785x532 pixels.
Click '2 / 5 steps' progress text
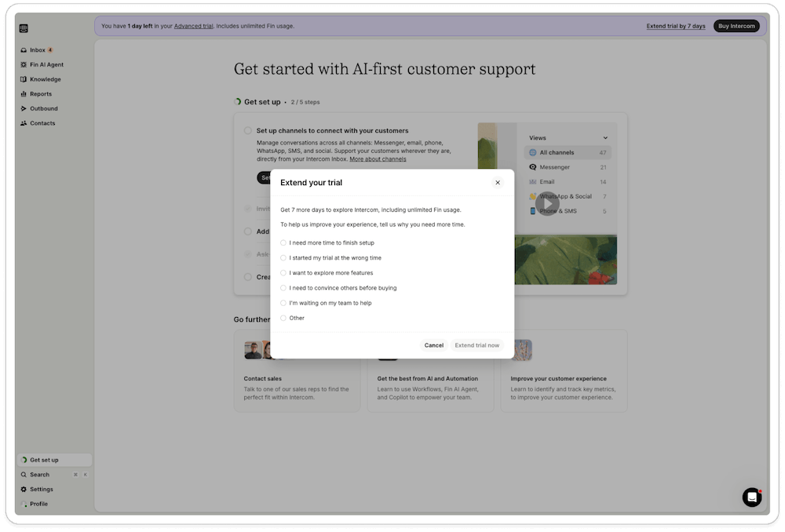[x=305, y=102]
